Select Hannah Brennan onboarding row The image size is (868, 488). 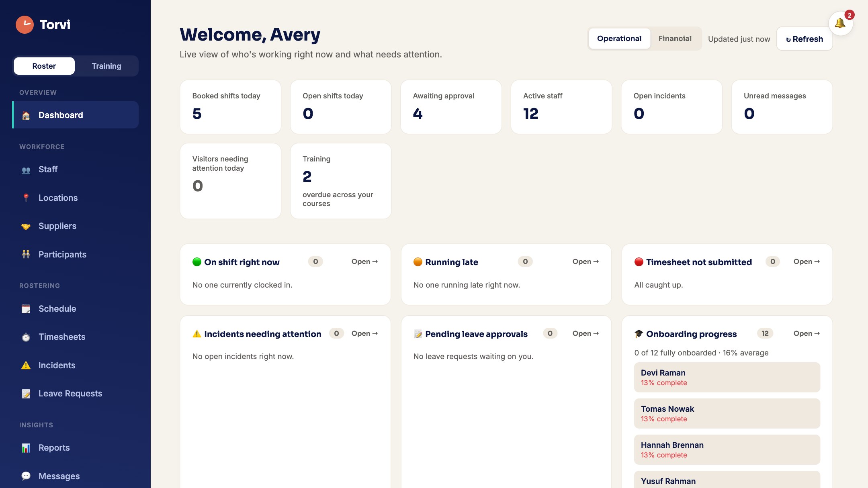click(727, 449)
